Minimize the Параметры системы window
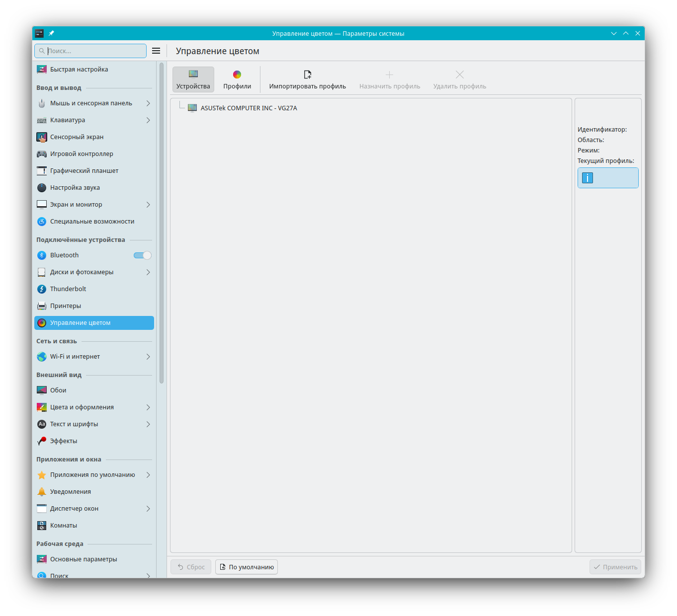 614,33
